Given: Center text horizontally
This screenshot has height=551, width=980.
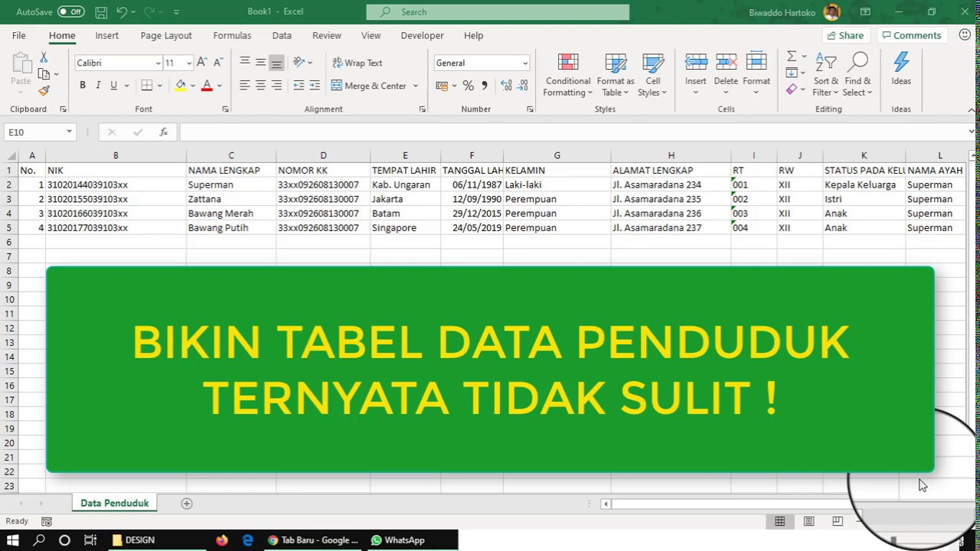Looking at the screenshot, I should 260,86.
